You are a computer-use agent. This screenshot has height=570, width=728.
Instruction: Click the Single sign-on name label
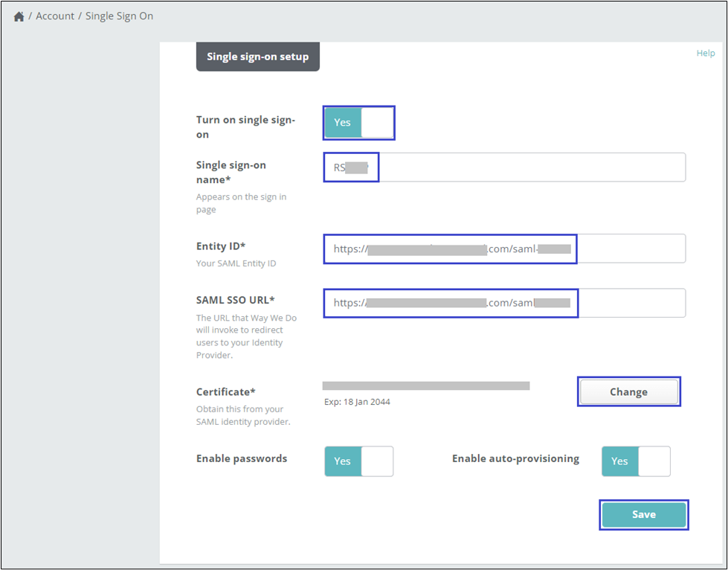click(231, 171)
